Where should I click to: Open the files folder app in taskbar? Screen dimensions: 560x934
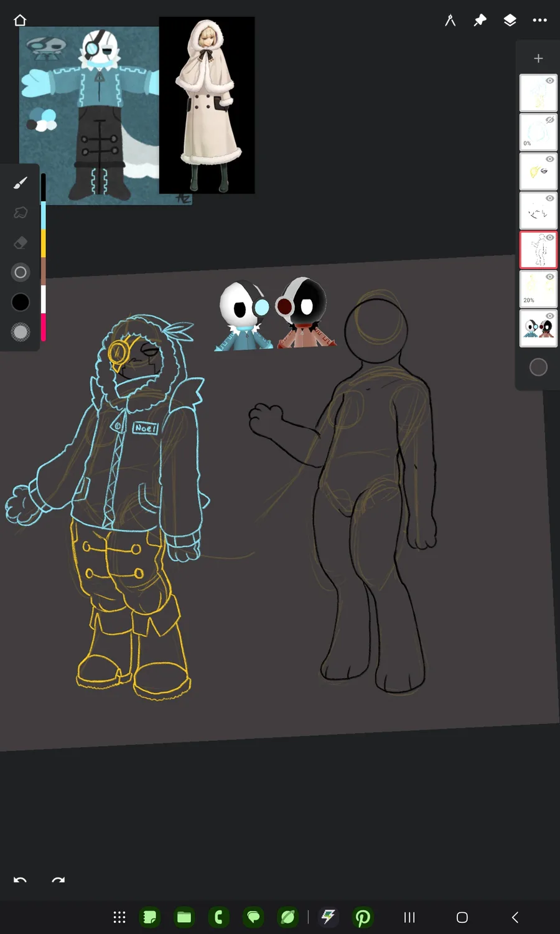[x=184, y=917]
